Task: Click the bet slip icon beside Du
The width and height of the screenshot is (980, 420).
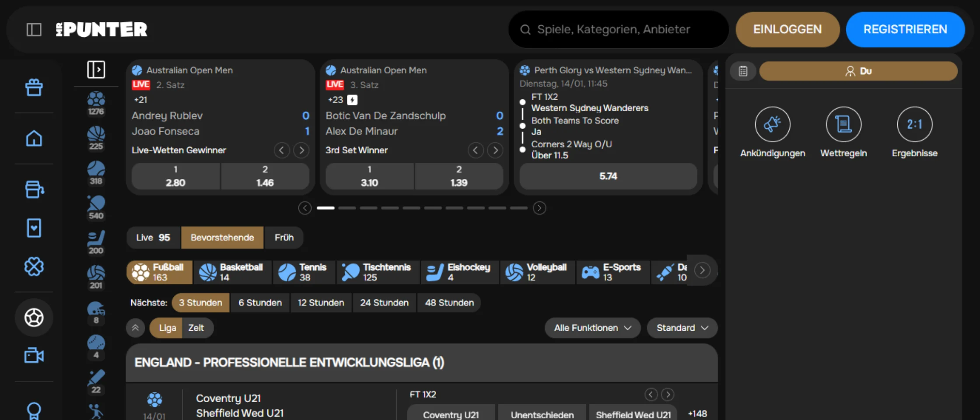Action: tap(743, 71)
